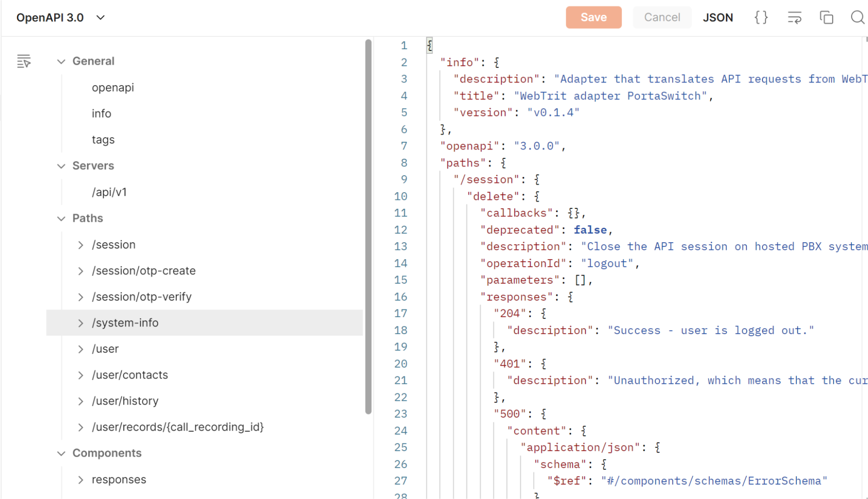The image size is (868, 499).
Task: Collapse the Paths section
Action: tap(61, 219)
